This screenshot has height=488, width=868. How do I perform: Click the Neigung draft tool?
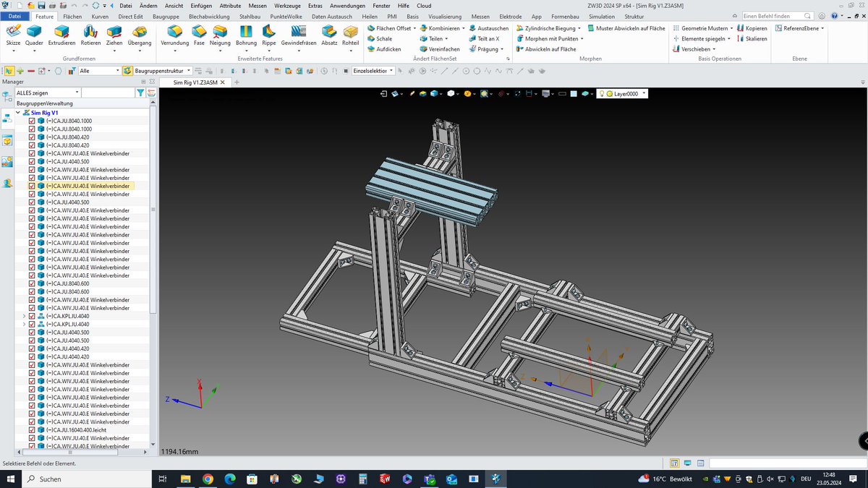(x=220, y=35)
